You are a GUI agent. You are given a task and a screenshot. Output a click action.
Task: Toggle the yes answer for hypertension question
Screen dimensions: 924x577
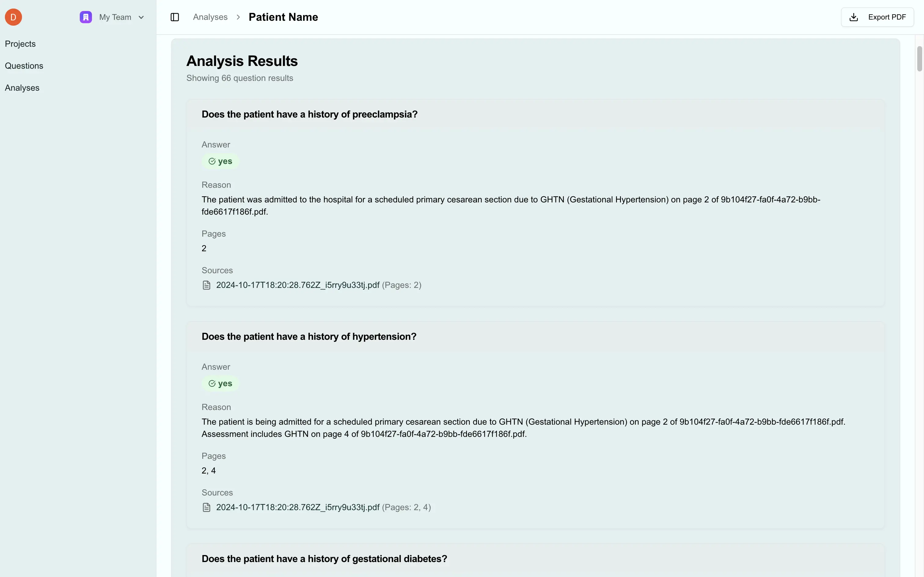click(x=220, y=383)
